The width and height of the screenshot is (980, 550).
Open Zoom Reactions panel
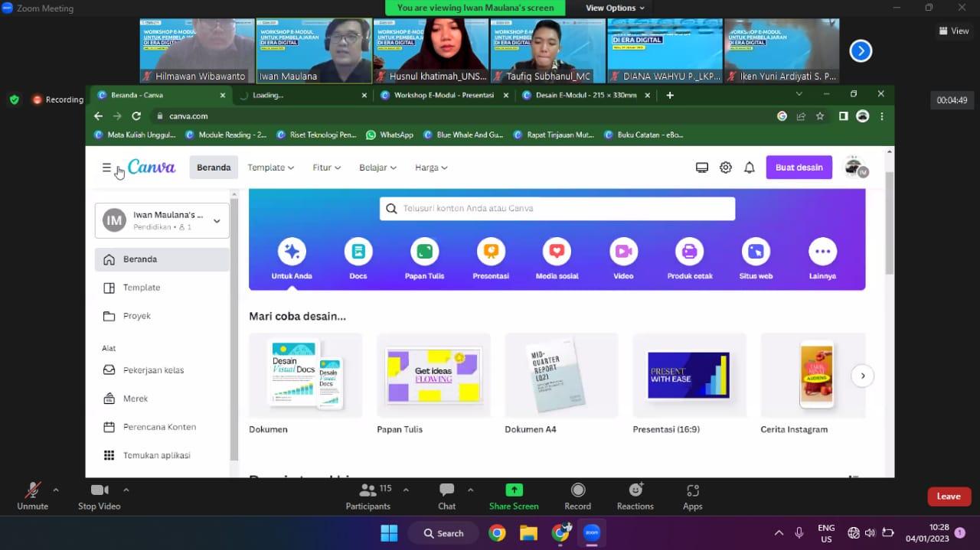point(635,496)
